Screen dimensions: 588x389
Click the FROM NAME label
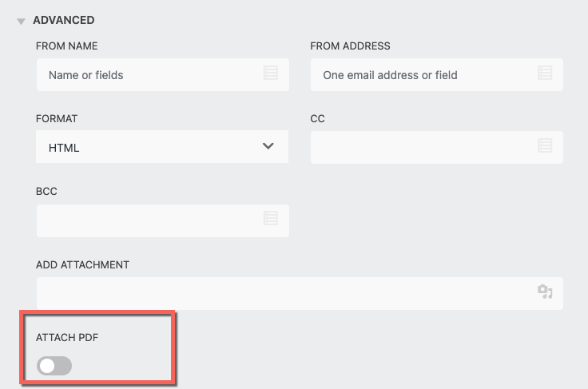coord(66,46)
